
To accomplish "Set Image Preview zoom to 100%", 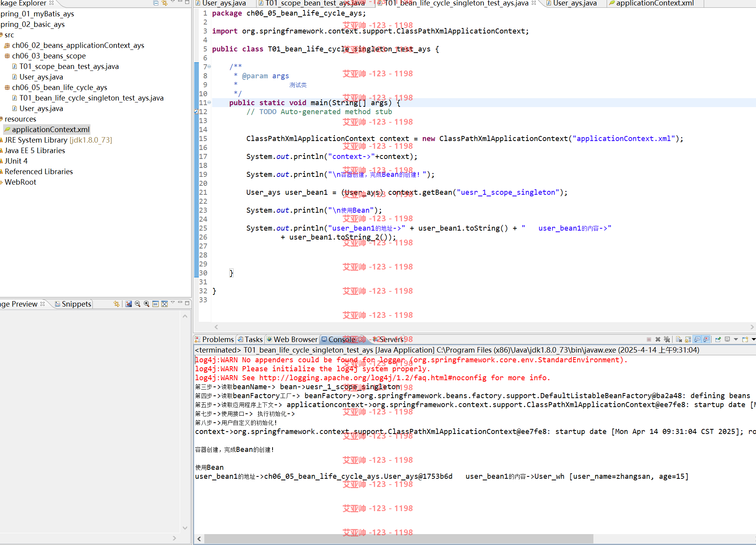I will [156, 304].
